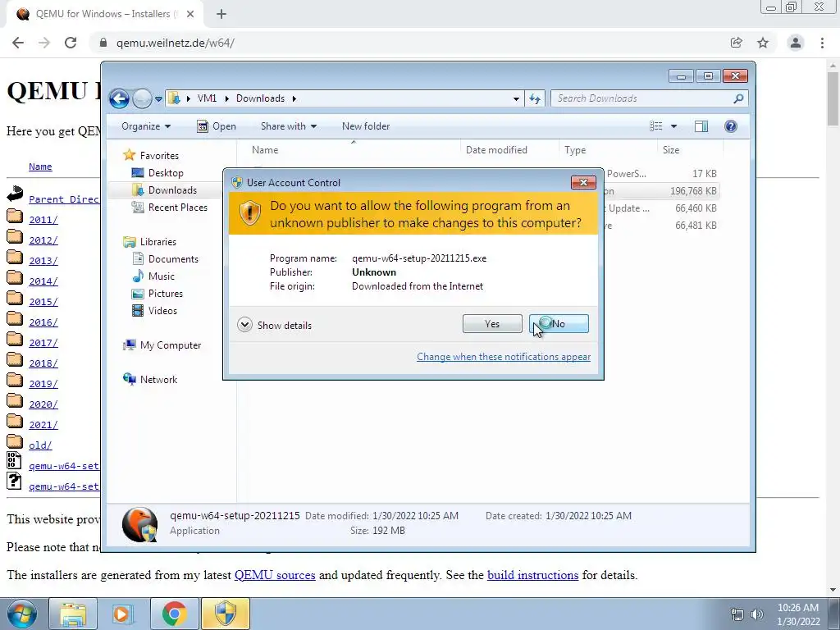This screenshot has width=840, height=630.
Task: Close the QEMU for Windows tab
Action: (x=190, y=15)
